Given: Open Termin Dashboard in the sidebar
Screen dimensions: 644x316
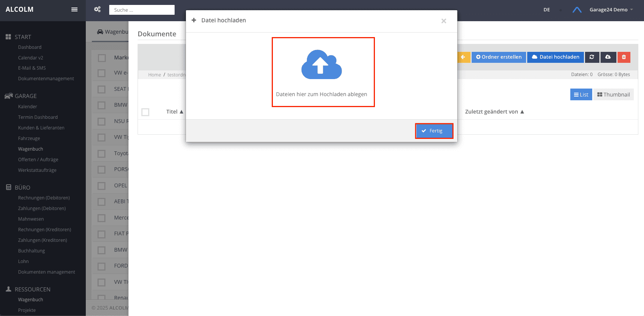Looking at the screenshot, I should [38, 117].
